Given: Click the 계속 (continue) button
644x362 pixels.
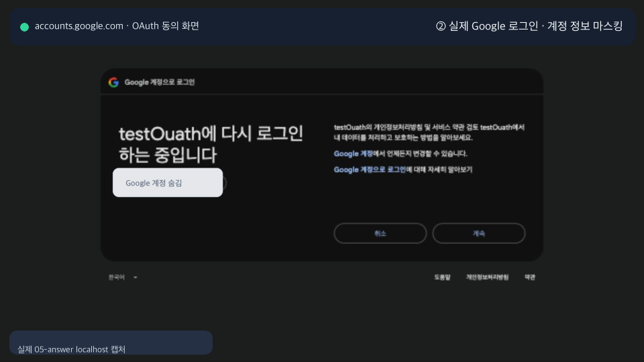Looking at the screenshot, I should (478, 233).
